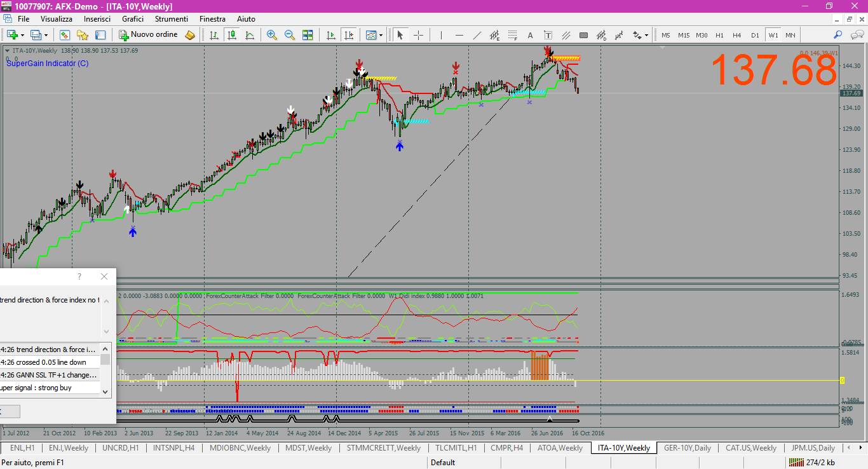Screen dimensions: 868x469
Task: Expand the profiles dropdown arrow
Action: coord(46,35)
